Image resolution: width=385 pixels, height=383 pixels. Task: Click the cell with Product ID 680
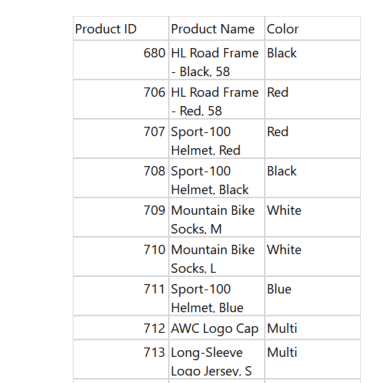(121, 60)
